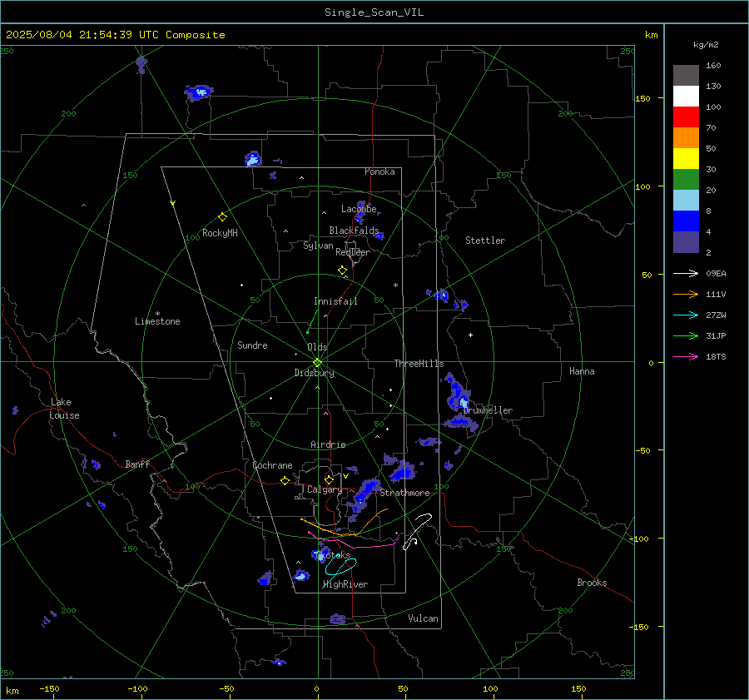The height and width of the screenshot is (700, 749).
Task: Click the RockyMH label
Action: point(220,233)
